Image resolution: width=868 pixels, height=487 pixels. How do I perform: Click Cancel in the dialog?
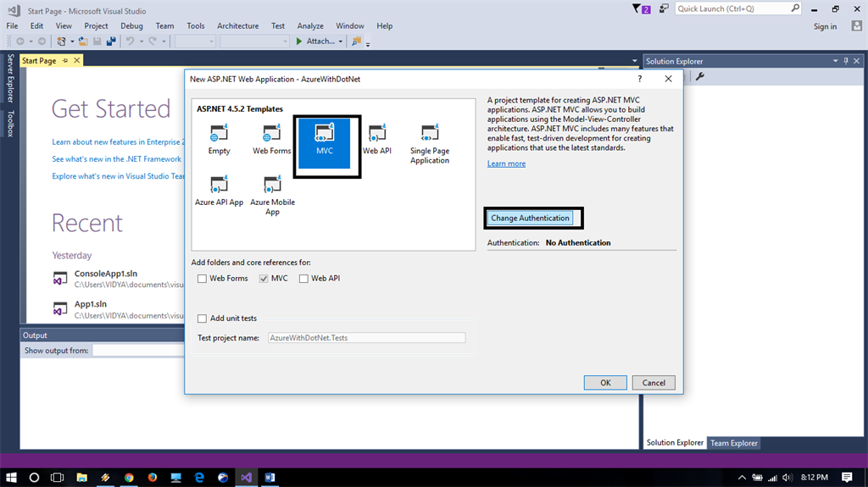[x=654, y=383]
